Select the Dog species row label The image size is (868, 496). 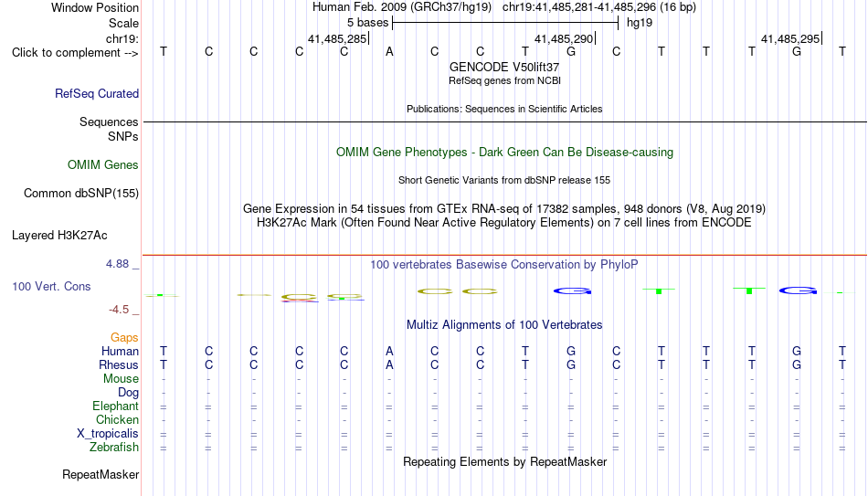point(128,393)
